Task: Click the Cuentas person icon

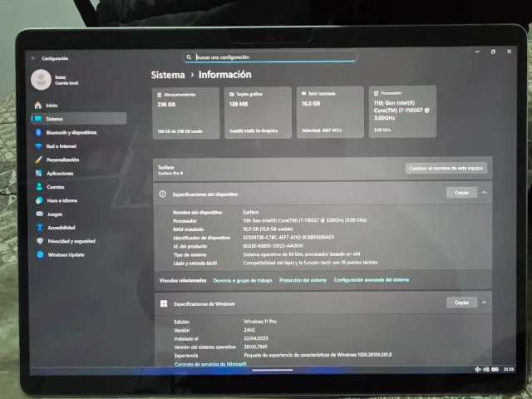Action: pyautogui.click(x=39, y=187)
